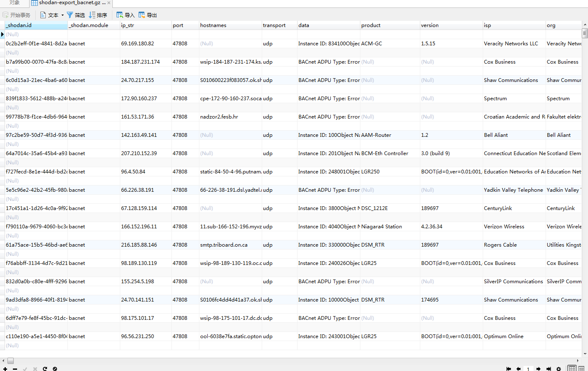Switch to form view
588x371 pixels.
[581, 369]
